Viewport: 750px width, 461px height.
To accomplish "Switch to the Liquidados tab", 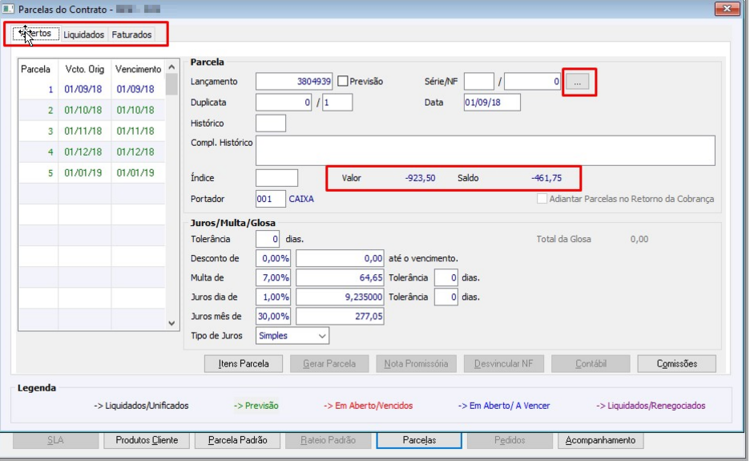I will point(84,34).
